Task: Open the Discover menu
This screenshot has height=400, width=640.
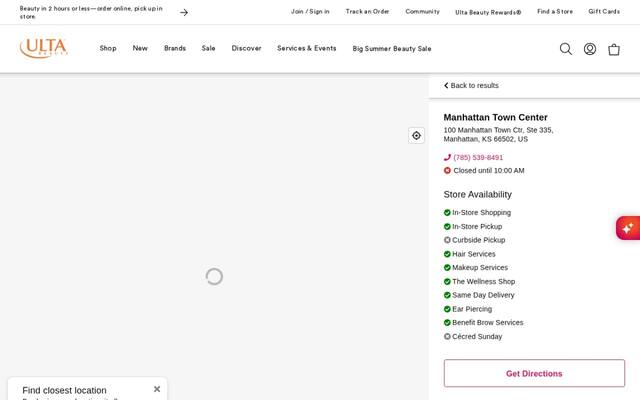Action: tap(247, 48)
